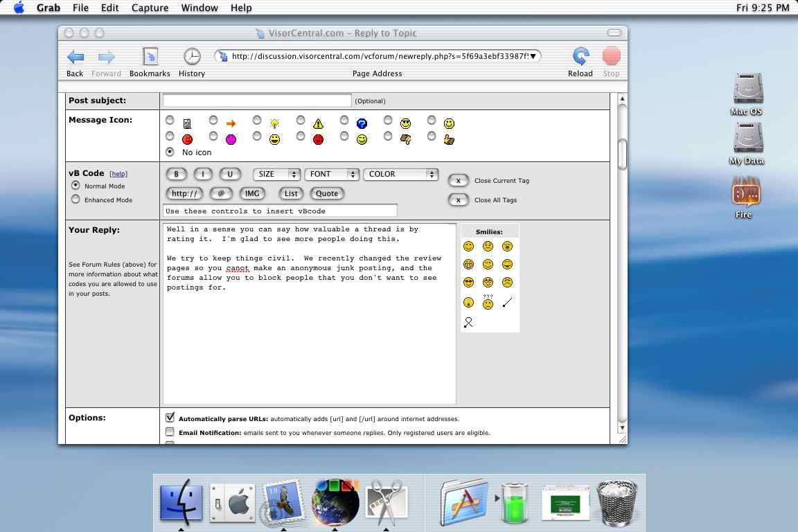
Task: Enable Email Notification checkbox
Action: click(x=170, y=432)
